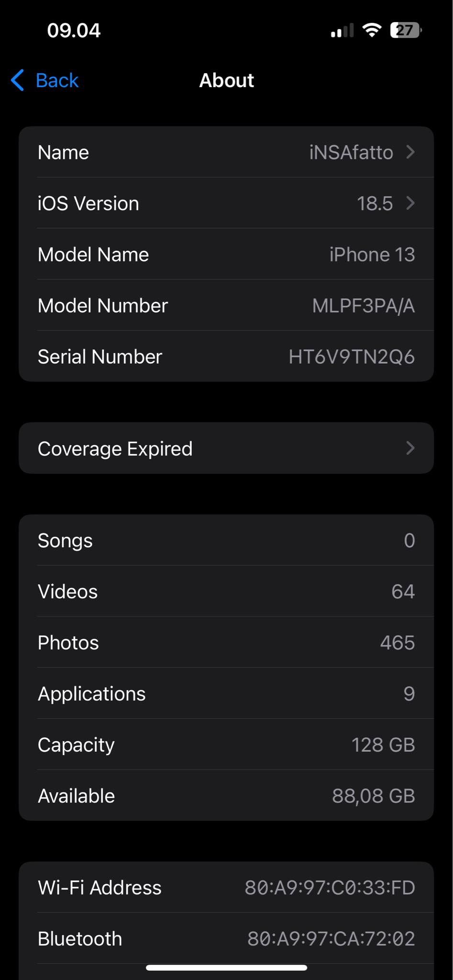Tap the 09.04 clock in status bar
Screen dimensions: 453x980
74,31
